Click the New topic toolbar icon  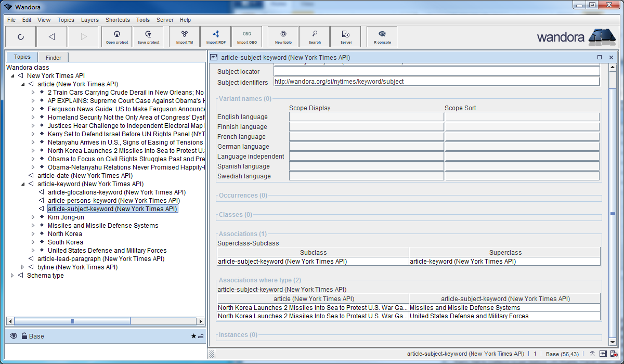(x=283, y=36)
